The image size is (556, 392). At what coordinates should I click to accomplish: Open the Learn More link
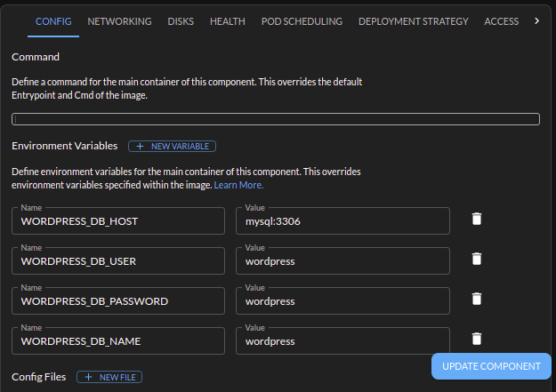tap(238, 186)
